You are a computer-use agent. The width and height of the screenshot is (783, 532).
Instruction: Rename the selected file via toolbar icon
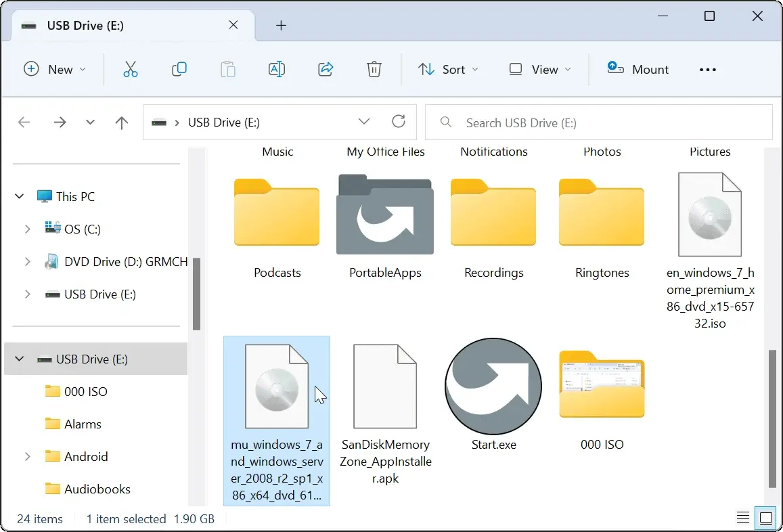pos(277,69)
